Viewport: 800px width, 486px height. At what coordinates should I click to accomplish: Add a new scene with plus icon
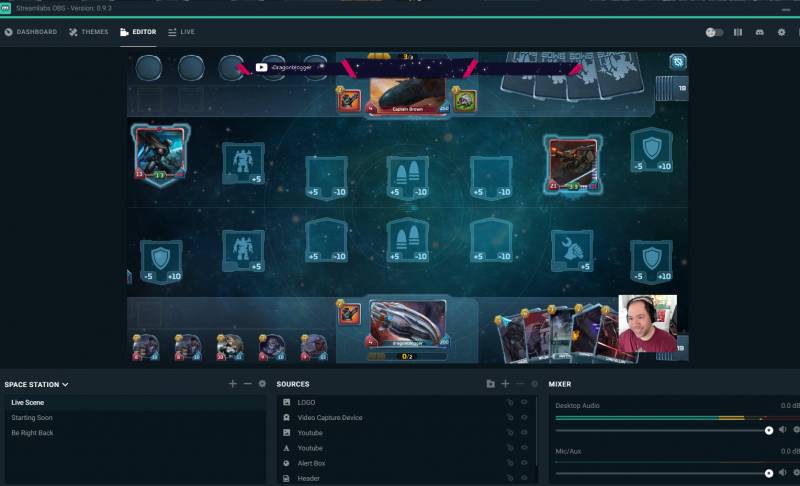tap(233, 383)
